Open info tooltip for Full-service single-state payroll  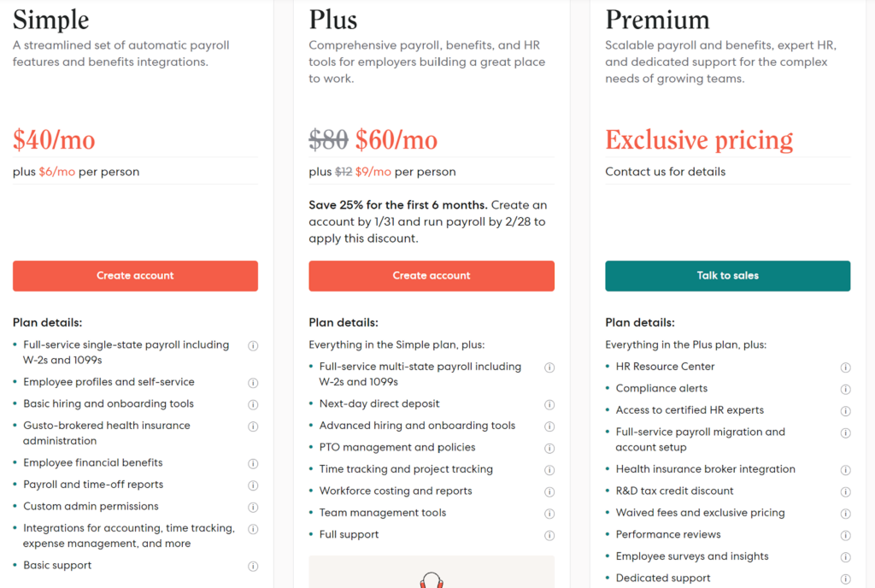coord(253,344)
